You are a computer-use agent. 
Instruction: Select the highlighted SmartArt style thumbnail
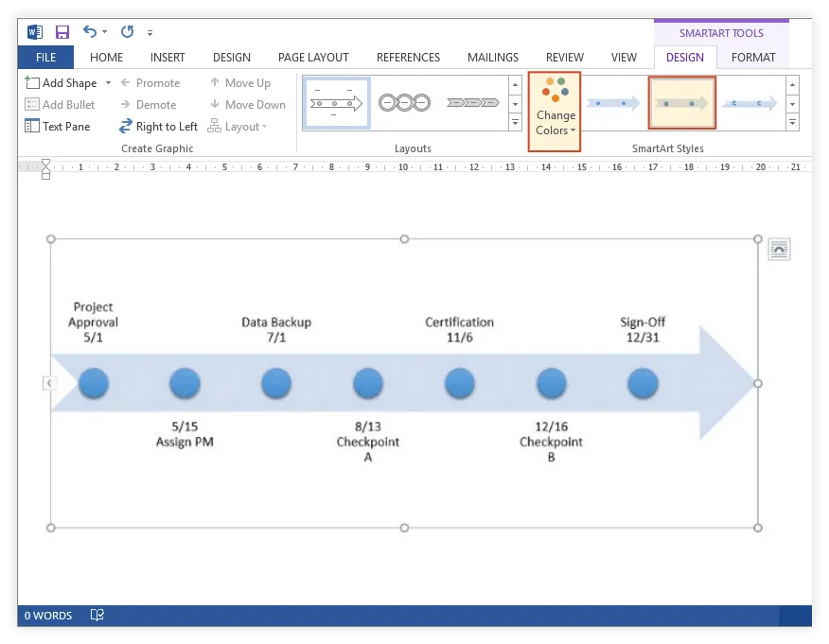681,103
